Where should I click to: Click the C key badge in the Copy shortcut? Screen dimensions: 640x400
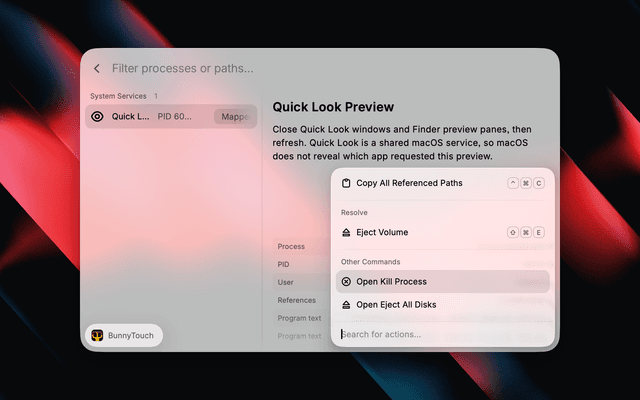[x=539, y=183]
